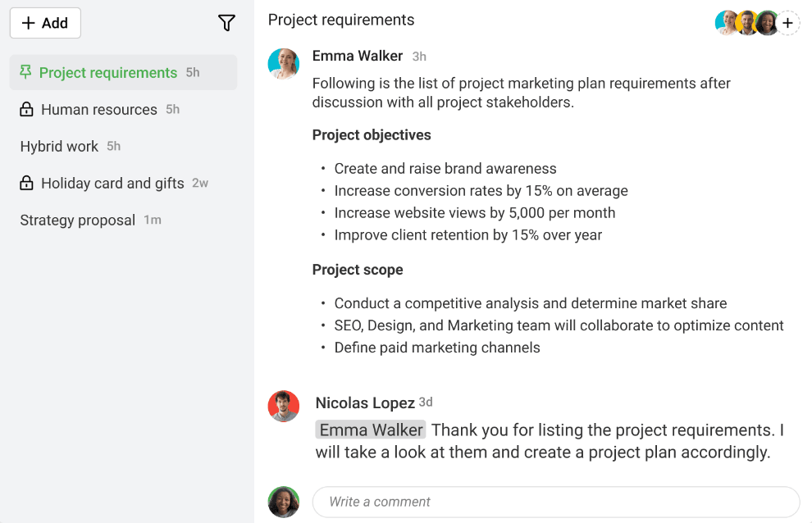Open the Holiday card and gifts note
This screenshot has height=523, width=812.
[x=123, y=183]
